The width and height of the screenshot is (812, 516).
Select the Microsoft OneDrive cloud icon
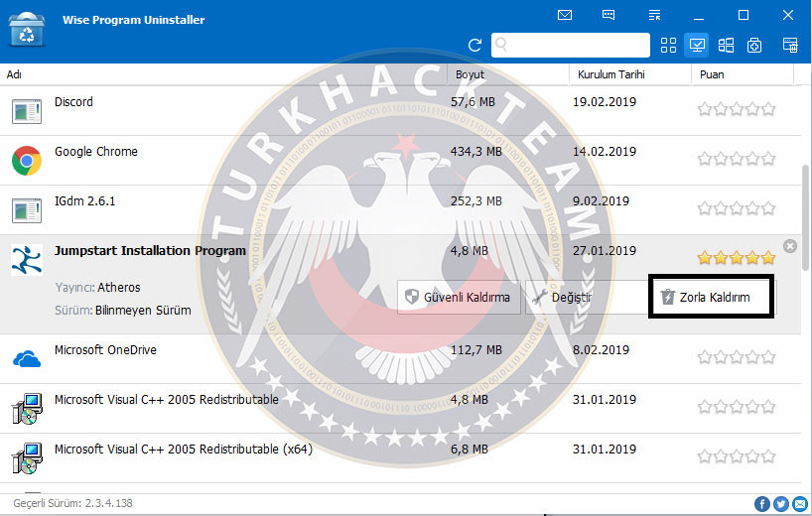pos(27,358)
